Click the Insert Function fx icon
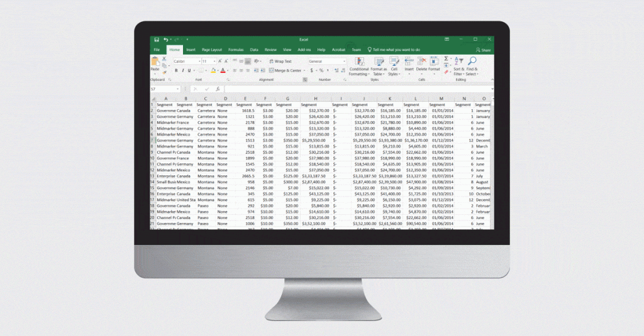 click(218, 89)
